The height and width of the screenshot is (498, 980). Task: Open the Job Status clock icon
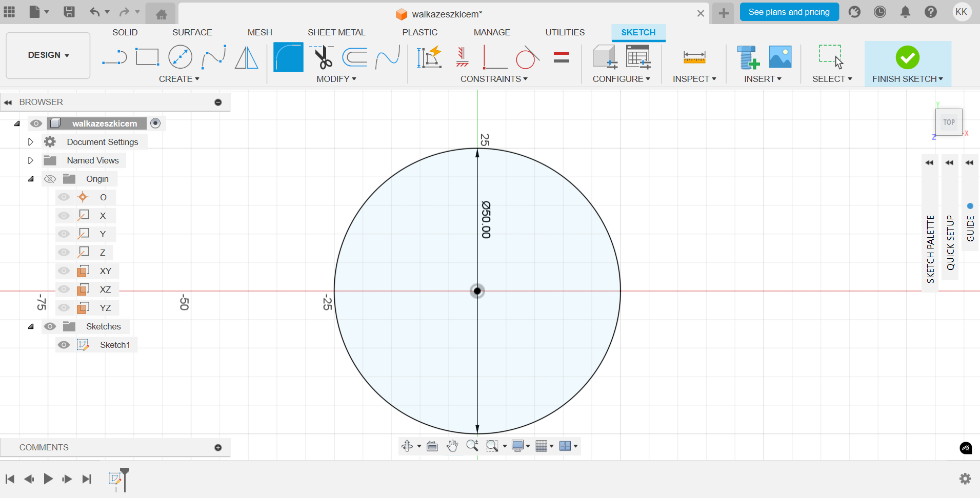point(880,12)
